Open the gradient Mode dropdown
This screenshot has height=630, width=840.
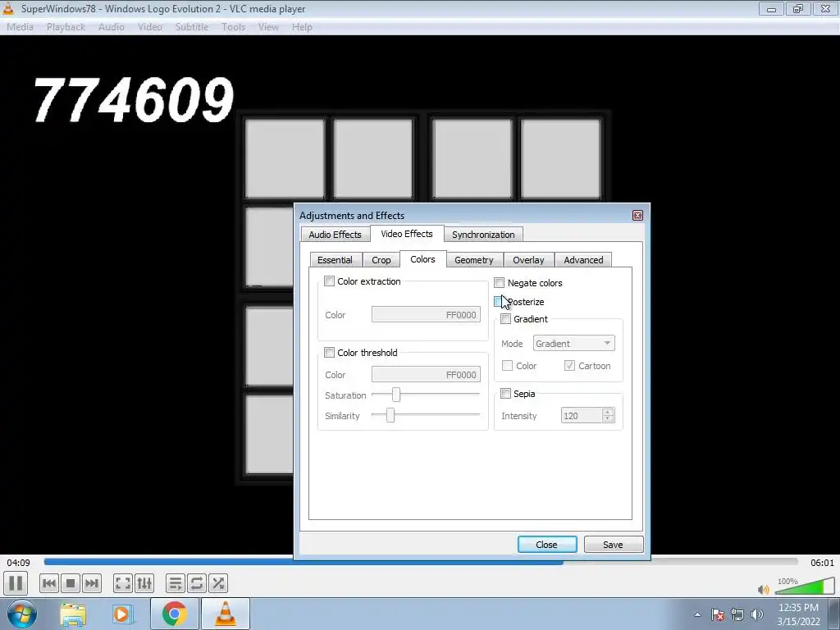(x=573, y=344)
